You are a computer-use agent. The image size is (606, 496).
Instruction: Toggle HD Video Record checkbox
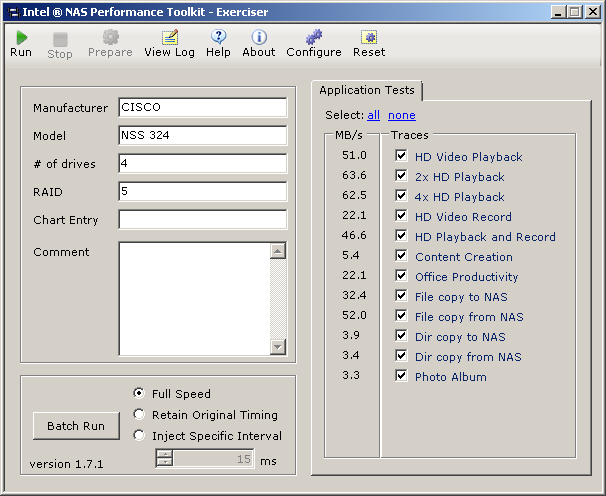(x=401, y=216)
